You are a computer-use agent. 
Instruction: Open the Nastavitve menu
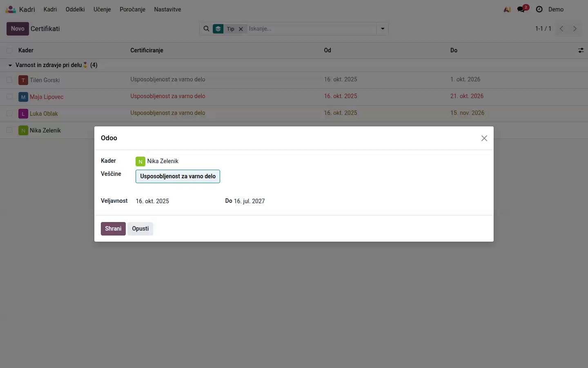167,9
